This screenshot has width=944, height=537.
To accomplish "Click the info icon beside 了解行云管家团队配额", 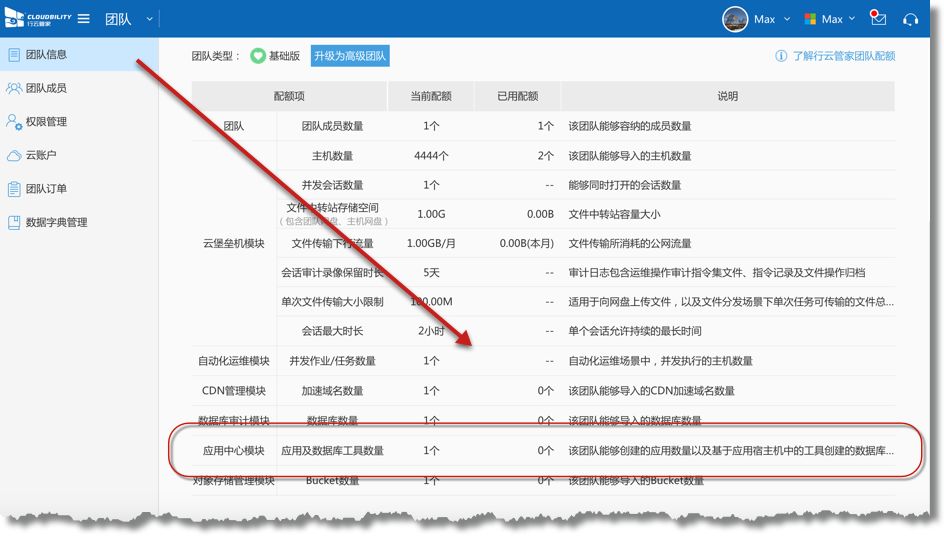I will click(x=781, y=56).
